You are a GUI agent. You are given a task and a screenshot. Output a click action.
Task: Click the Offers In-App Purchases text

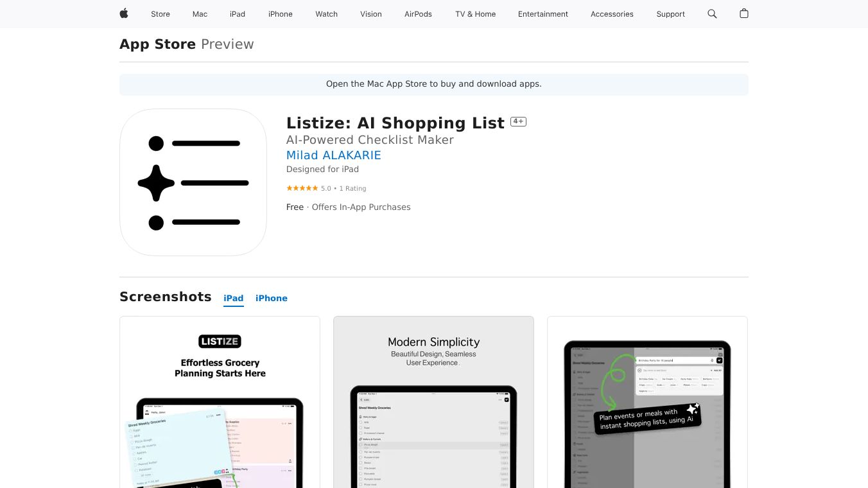click(361, 207)
